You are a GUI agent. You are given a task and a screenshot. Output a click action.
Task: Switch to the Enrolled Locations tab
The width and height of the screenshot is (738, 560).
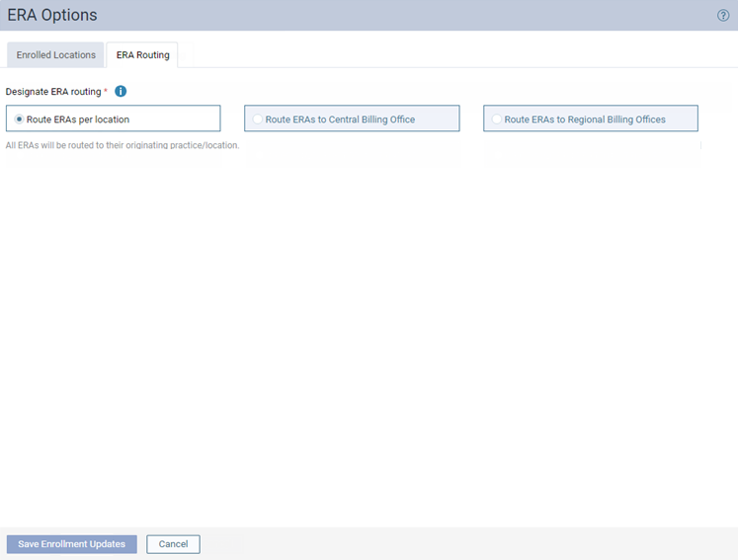point(56,55)
